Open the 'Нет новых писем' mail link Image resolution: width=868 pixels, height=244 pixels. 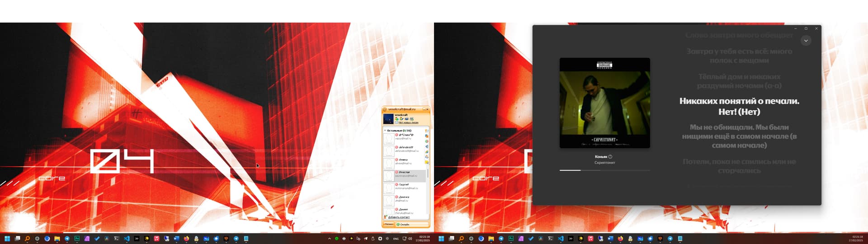(408, 123)
